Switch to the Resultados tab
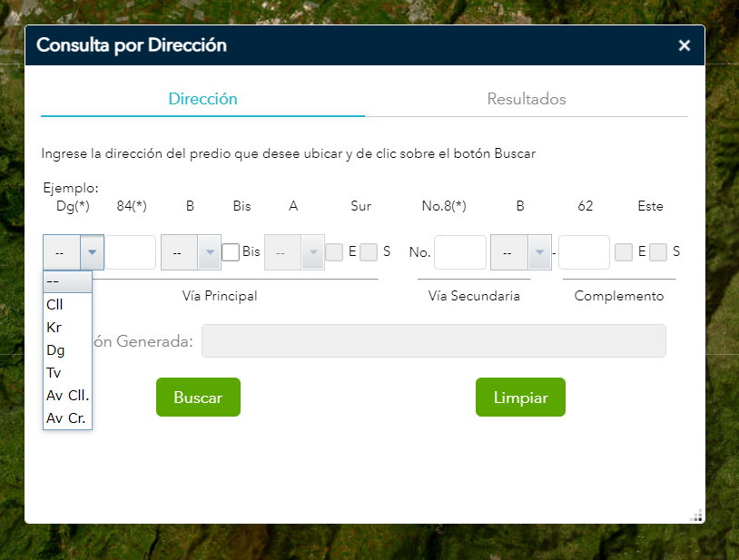Image resolution: width=739 pixels, height=560 pixels. point(527,100)
